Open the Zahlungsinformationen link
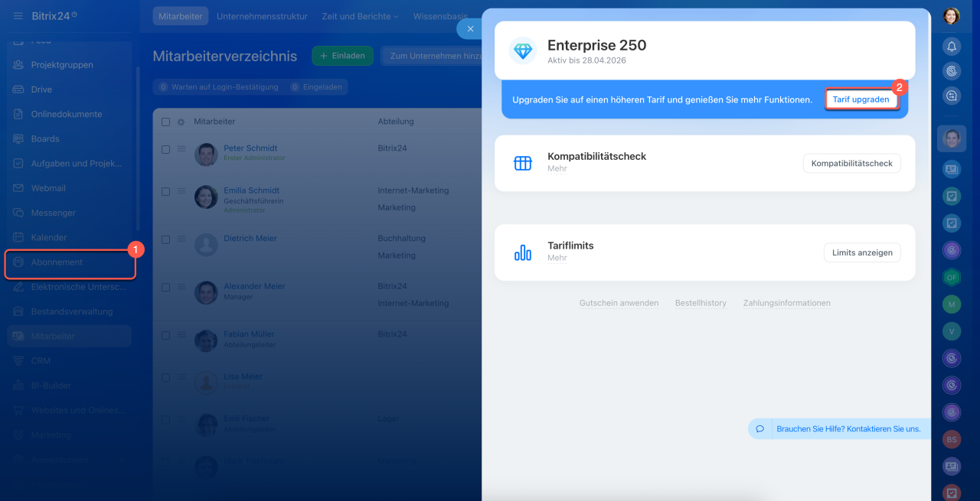Viewport: 980px width, 501px height. (x=786, y=303)
